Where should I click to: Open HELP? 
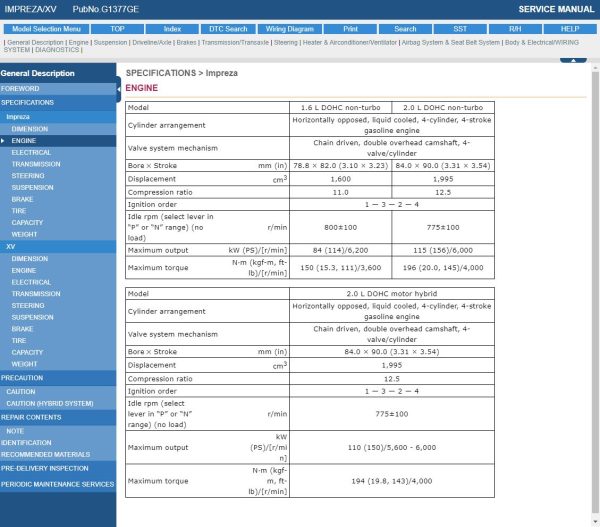570,29
